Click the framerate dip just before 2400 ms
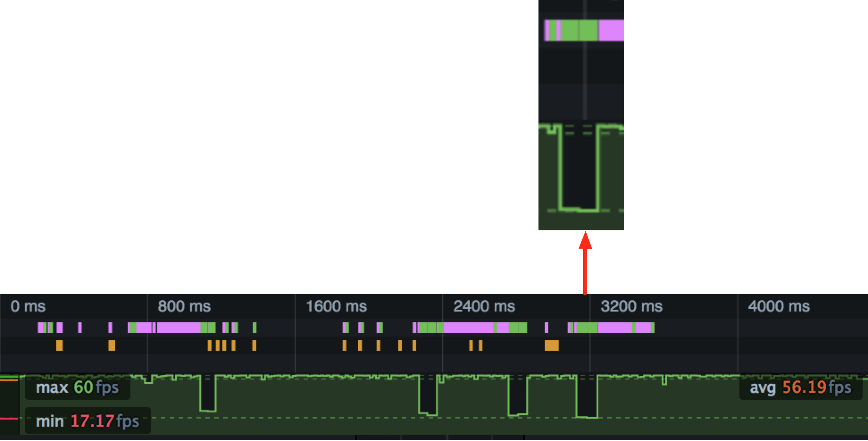 tap(428, 395)
